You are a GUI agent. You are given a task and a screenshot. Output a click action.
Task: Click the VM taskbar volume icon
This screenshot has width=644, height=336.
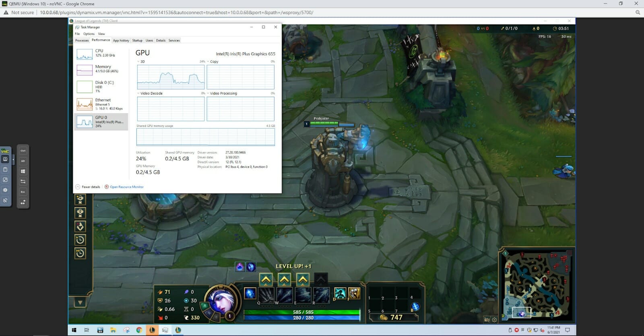[542, 330]
